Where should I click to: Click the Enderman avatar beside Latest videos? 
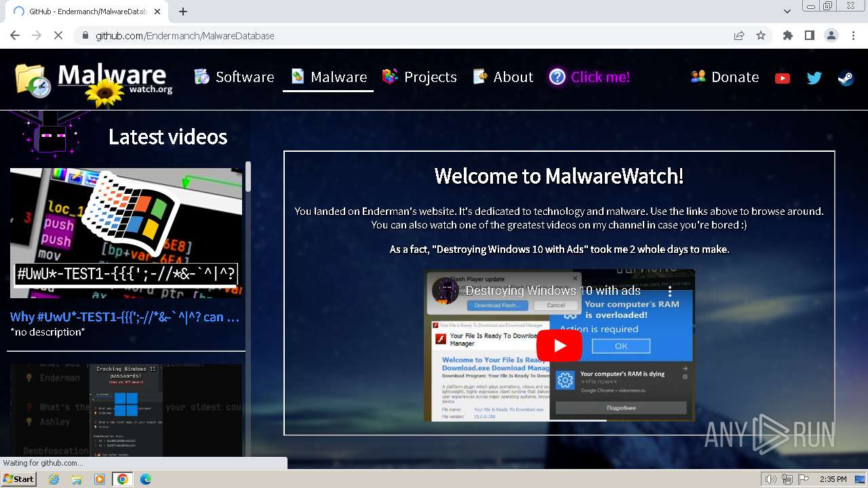coord(52,136)
